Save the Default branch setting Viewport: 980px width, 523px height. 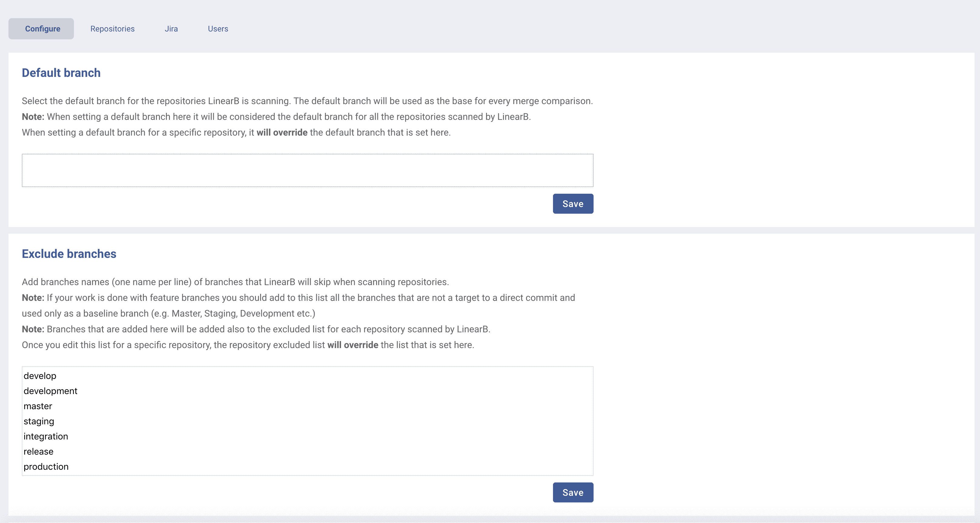573,204
